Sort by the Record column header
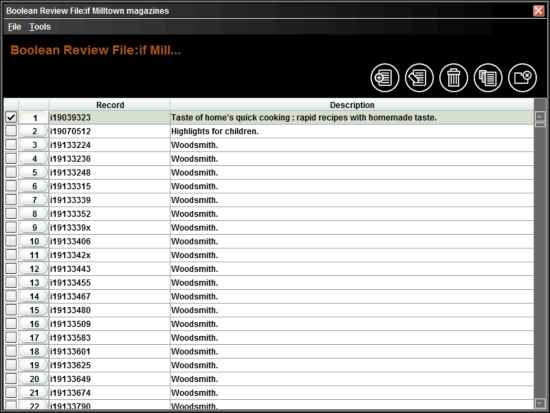The width and height of the screenshot is (550, 413). click(x=110, y=105)
